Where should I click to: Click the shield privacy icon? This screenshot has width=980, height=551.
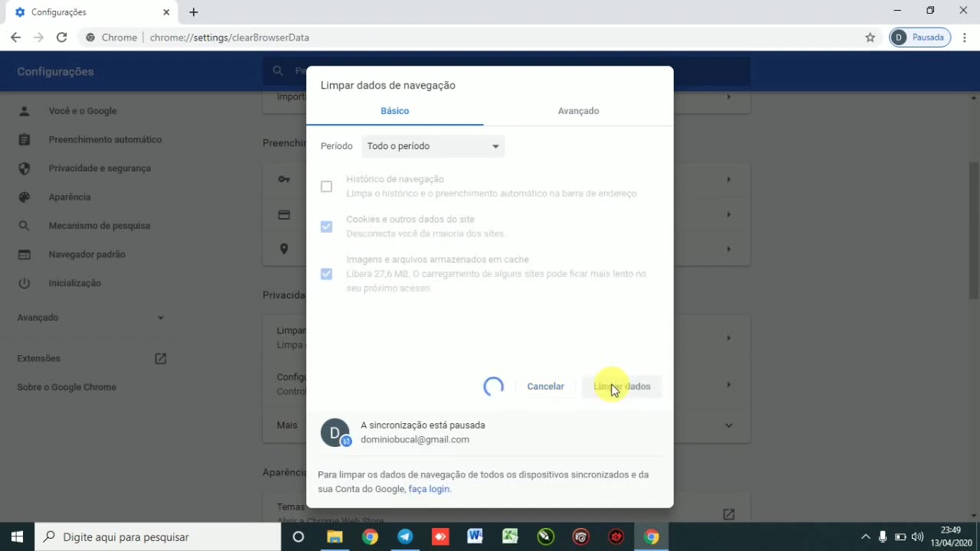24,168
